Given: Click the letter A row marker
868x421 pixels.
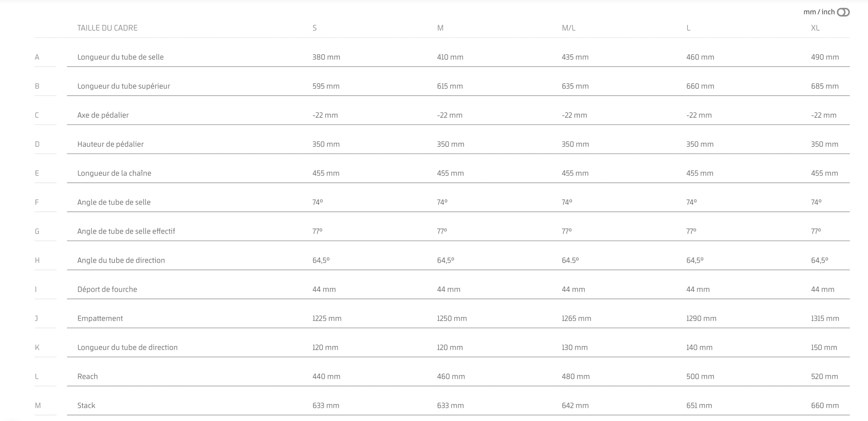Looking at the screenshot, I should pos(37,57).
